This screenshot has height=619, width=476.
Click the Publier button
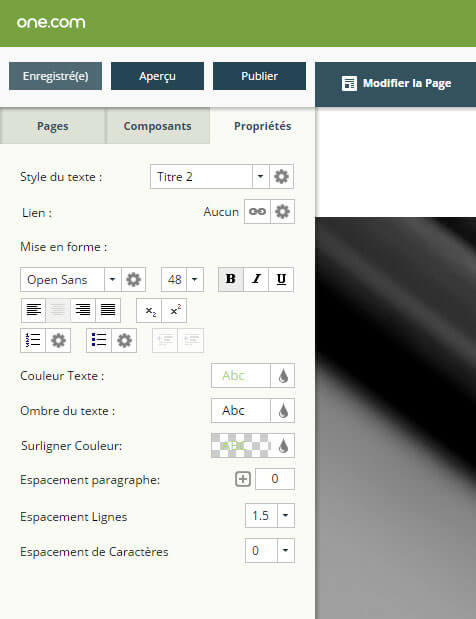tap(259, 76)
